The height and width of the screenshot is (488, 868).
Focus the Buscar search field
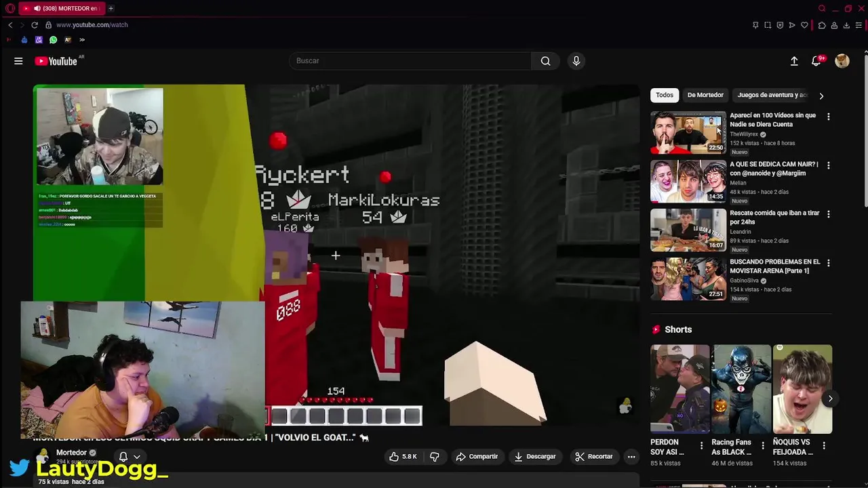pyautogui.click(x=410, y=61)
